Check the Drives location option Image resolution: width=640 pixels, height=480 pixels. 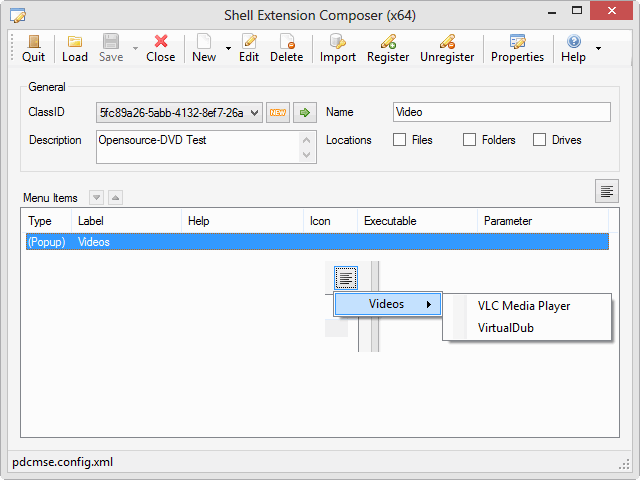(x=540, y=140)
